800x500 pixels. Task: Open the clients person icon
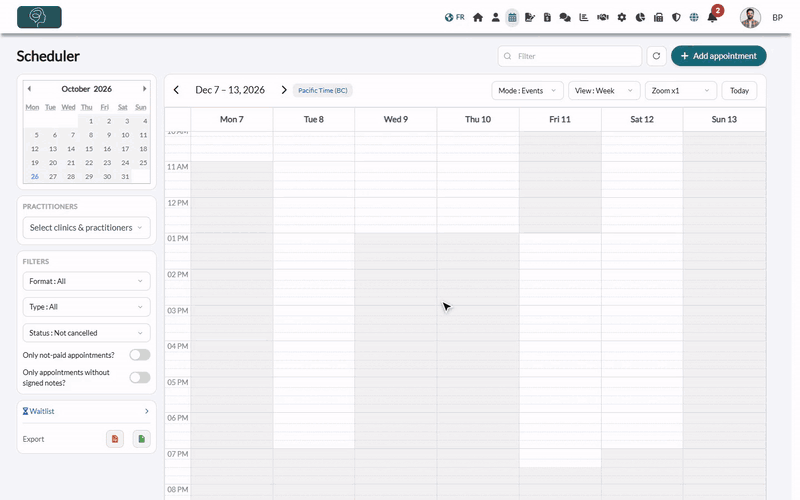click(x=495, y=17)
